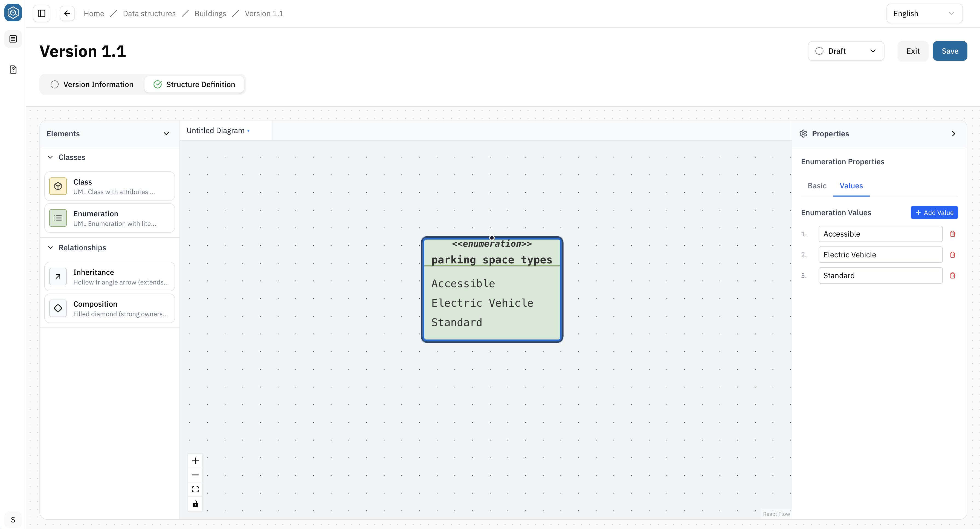Toggle the sidebar panel icon

(42, 13)
